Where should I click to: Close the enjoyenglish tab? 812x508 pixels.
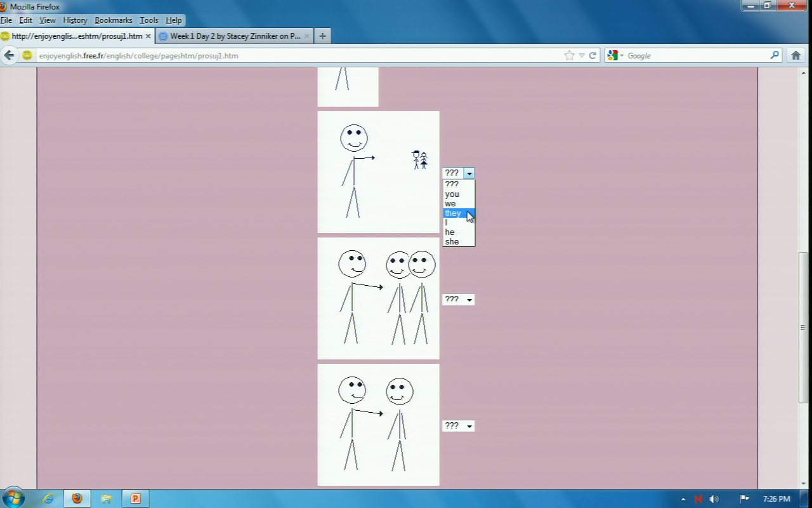coord(148,36)
